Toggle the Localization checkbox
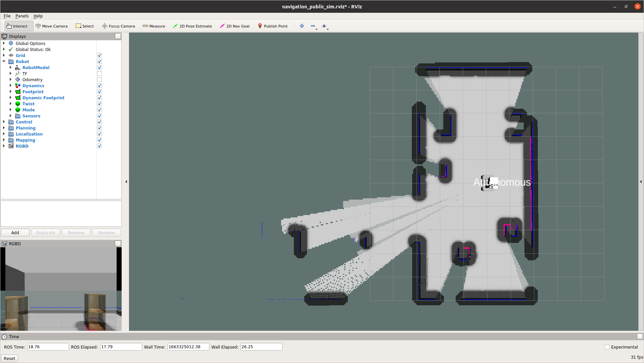This screenshot has height=363, width=644. pos(100,134)
